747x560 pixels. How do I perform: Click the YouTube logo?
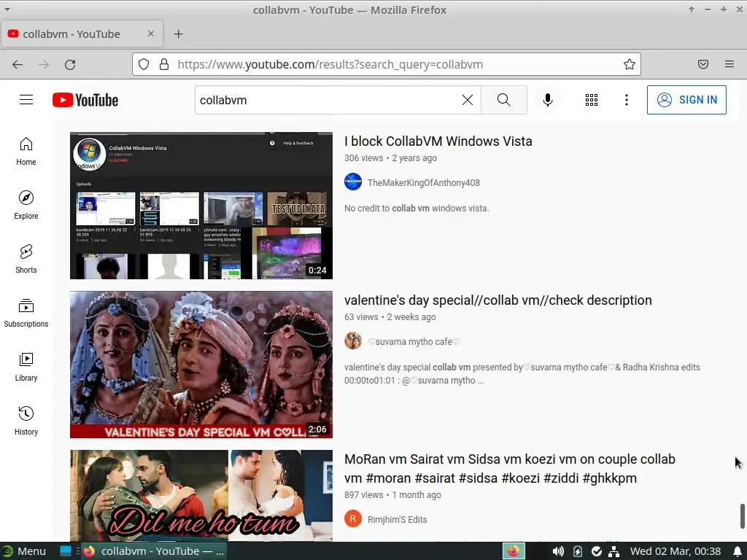(85, 100)
